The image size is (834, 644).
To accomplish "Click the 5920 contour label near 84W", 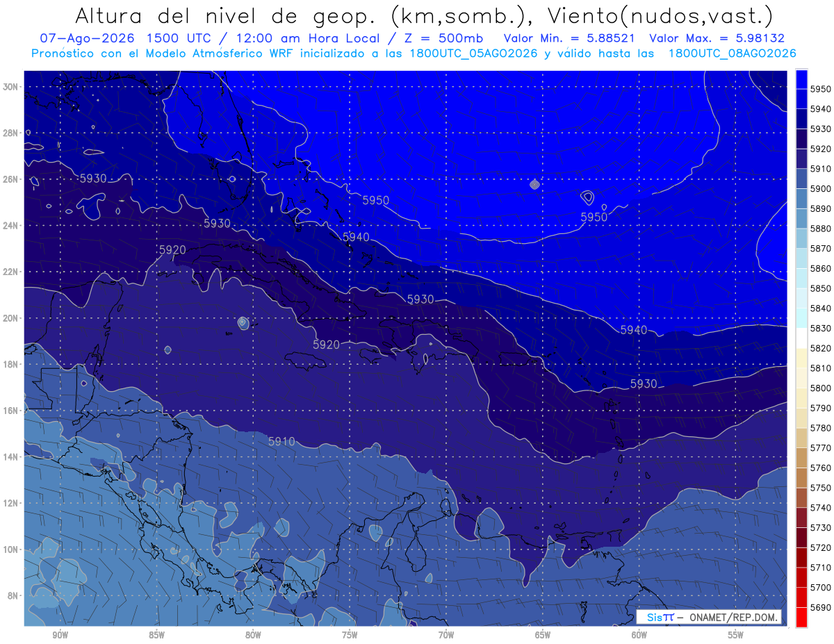I will [172, 250].
